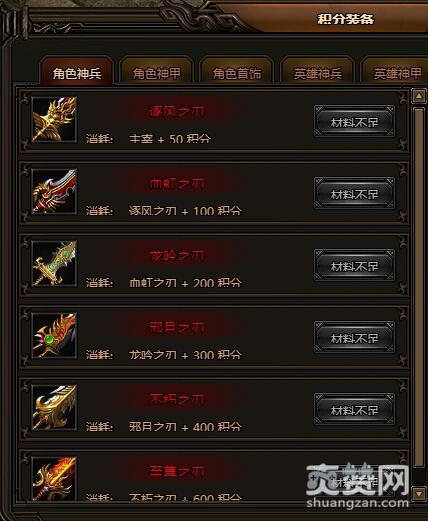Screen dimensions: 428x521
Task: Click the 血虹之刃 item name text
Action: click(177, 184)
